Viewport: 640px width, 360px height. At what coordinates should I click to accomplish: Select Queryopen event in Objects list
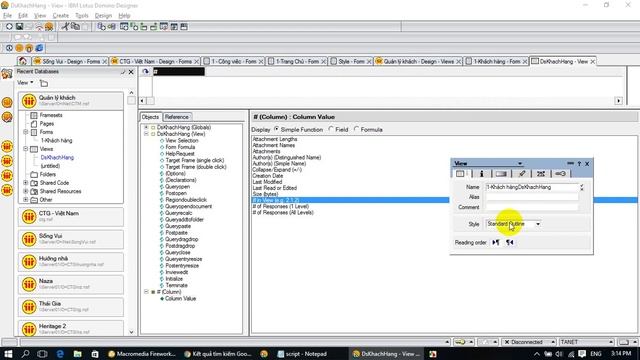[177, 187]
